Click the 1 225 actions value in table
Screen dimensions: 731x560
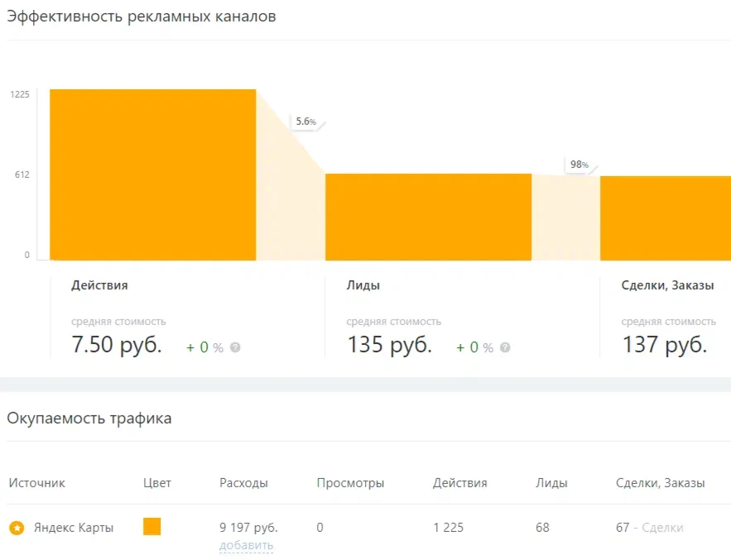pyautogui.click(x=448, y=528)
